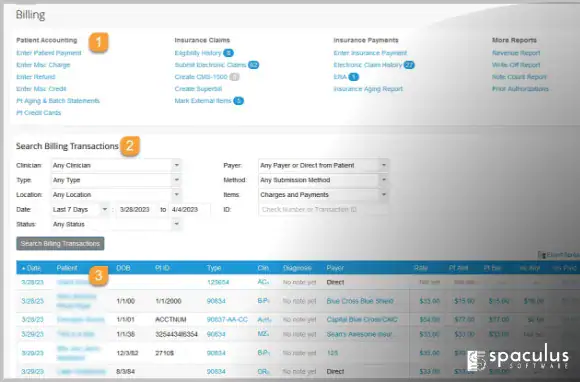Focus the Check Number or Transaction ID field

[x=323, y=209]
